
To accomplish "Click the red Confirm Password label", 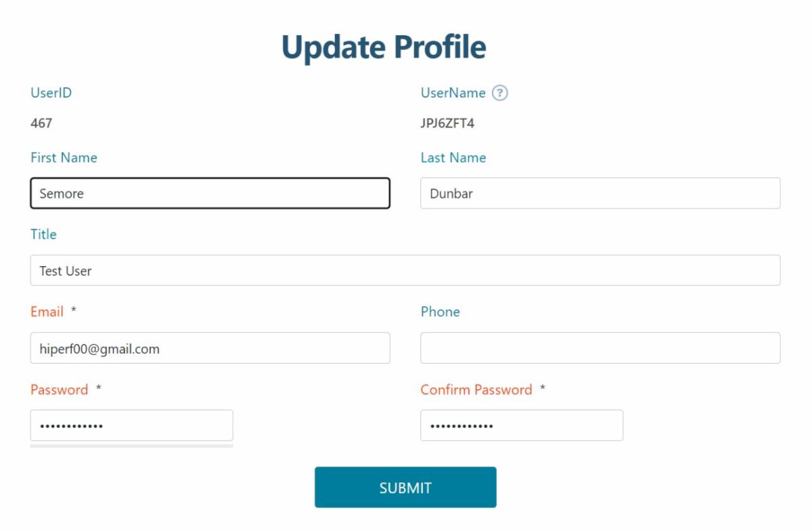I will [x=476, y=389].
